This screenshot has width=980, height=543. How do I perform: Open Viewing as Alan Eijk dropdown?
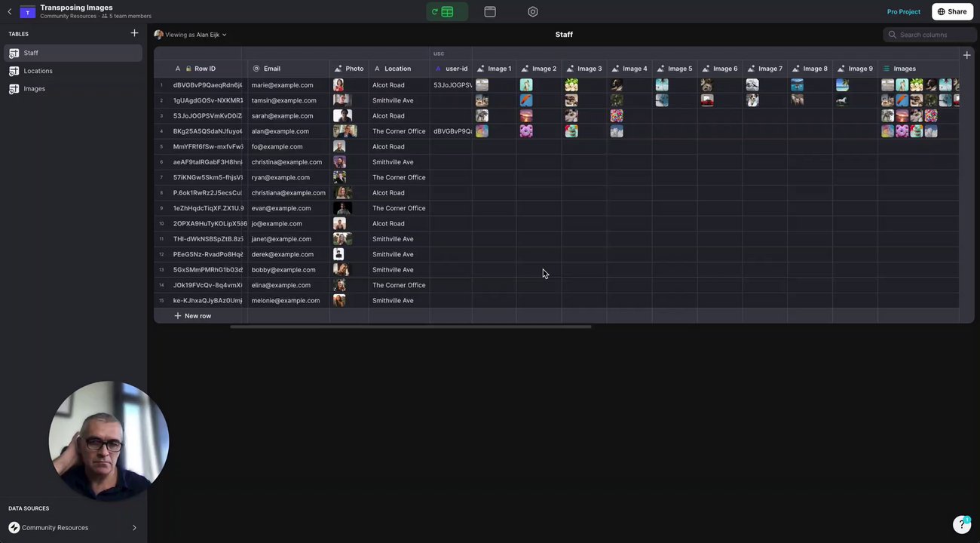(x=190, y=35)
